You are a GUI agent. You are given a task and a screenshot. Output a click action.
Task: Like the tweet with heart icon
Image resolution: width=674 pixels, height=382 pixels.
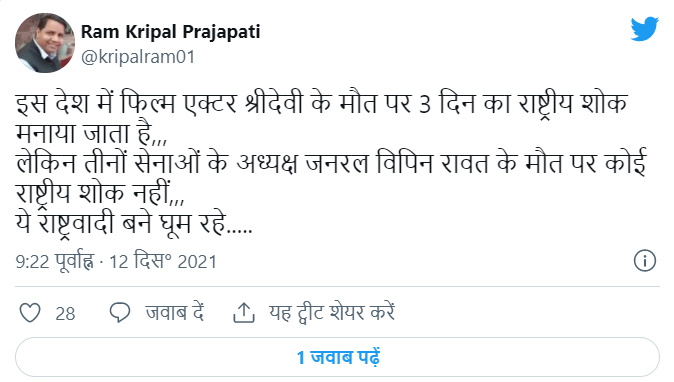tap(30, 312)
